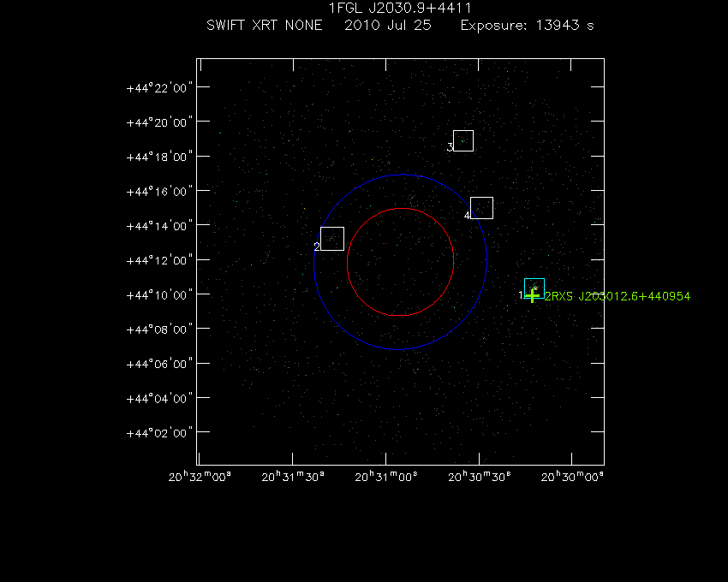728x582 pixels.
Task: Click the +44°16'00" axis label
Action: click(159, 191)
